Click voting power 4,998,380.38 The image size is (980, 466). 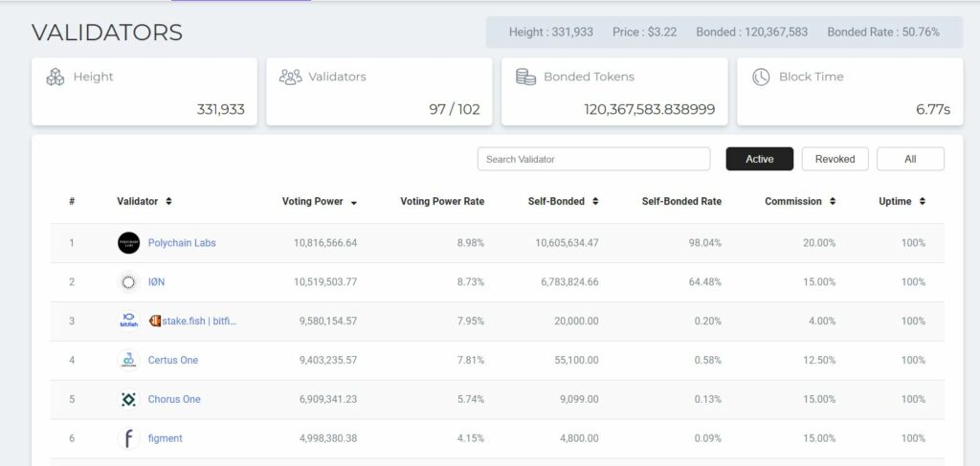pos(328,438)
